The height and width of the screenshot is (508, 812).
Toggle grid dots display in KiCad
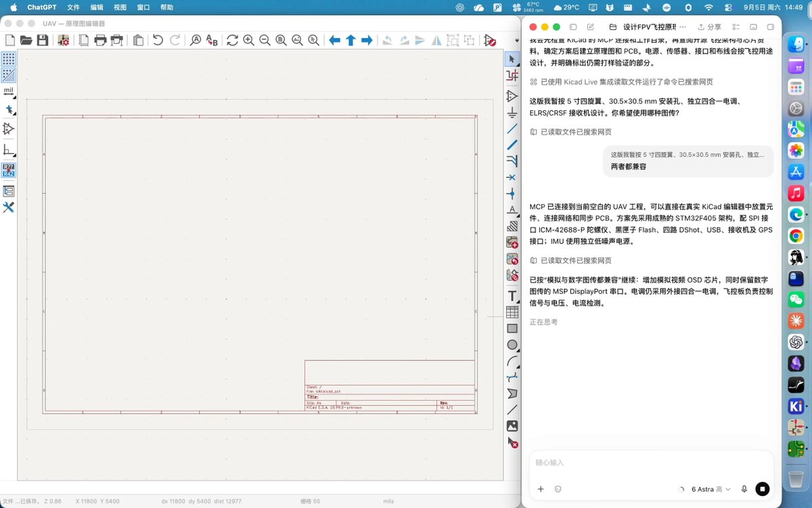tap(9, 59)
